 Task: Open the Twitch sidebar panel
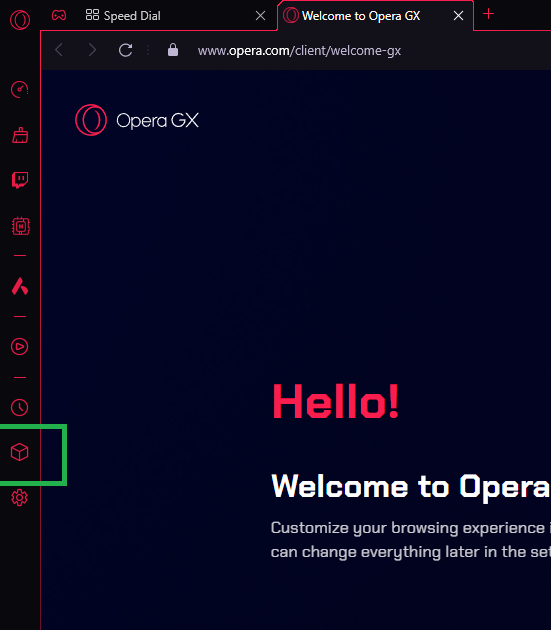point(20,180)
